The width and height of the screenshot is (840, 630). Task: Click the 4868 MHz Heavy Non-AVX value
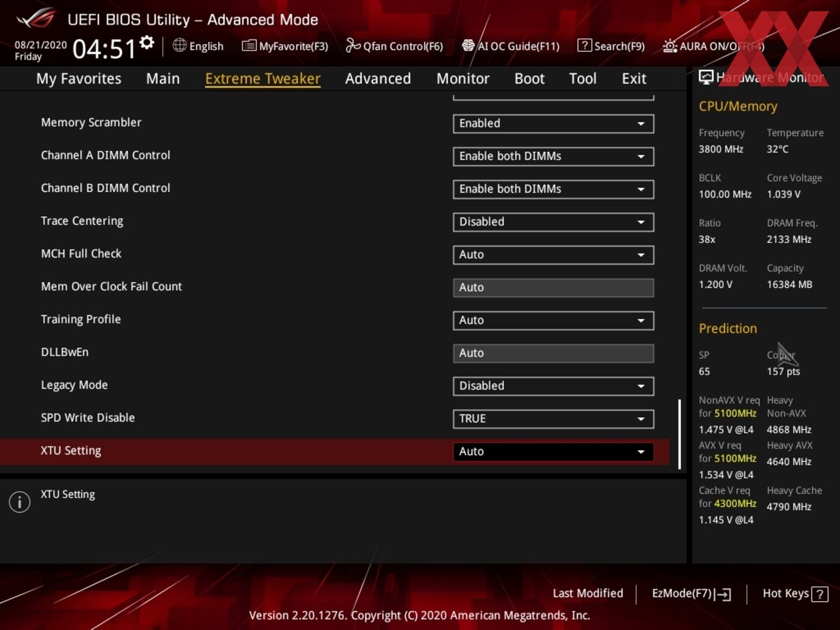pyautogui.click(x=789, y=429)
